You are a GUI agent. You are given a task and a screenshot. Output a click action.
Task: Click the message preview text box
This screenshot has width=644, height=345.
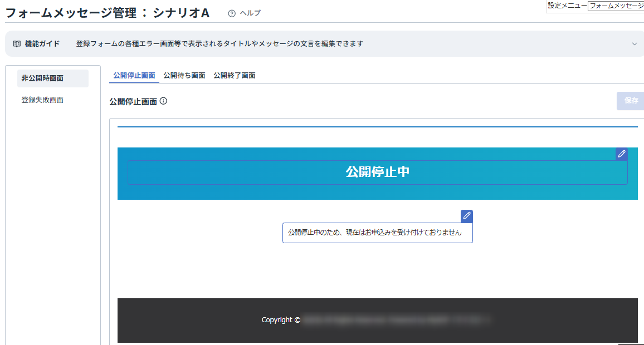tap(377, 233)
